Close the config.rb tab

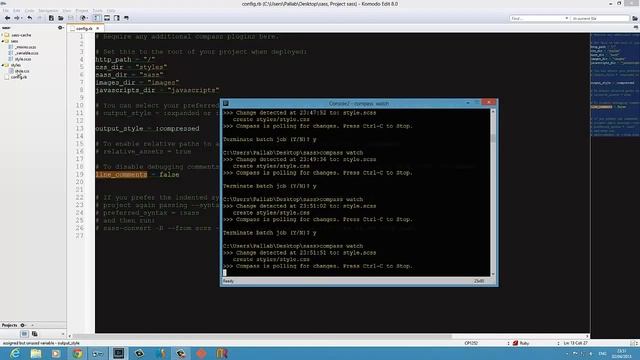(98, 29)
